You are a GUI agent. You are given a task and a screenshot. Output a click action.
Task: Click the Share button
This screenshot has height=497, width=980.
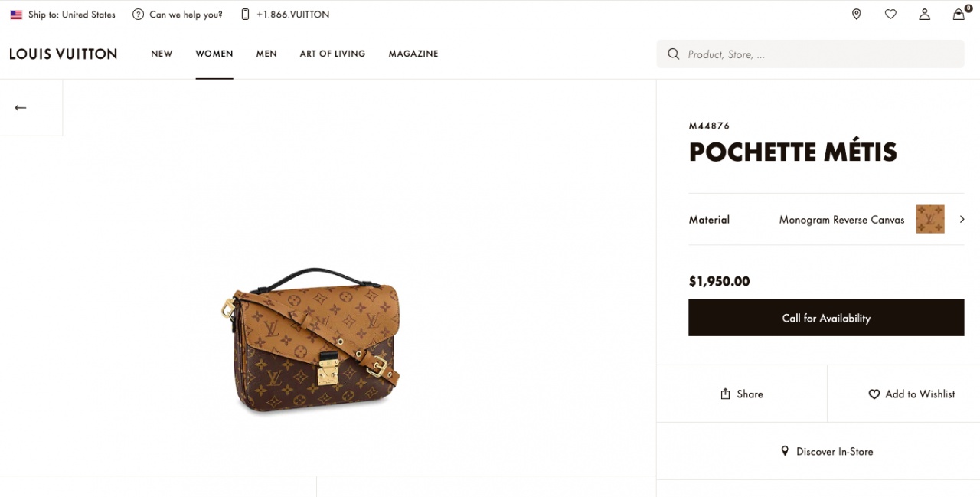coord(742,394)
